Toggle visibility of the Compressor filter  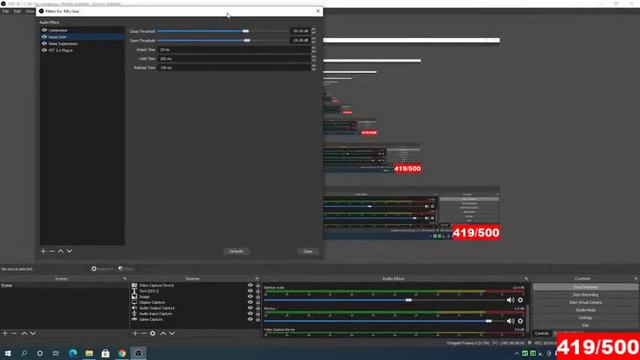pyautogui.click(x=44, y=30)
